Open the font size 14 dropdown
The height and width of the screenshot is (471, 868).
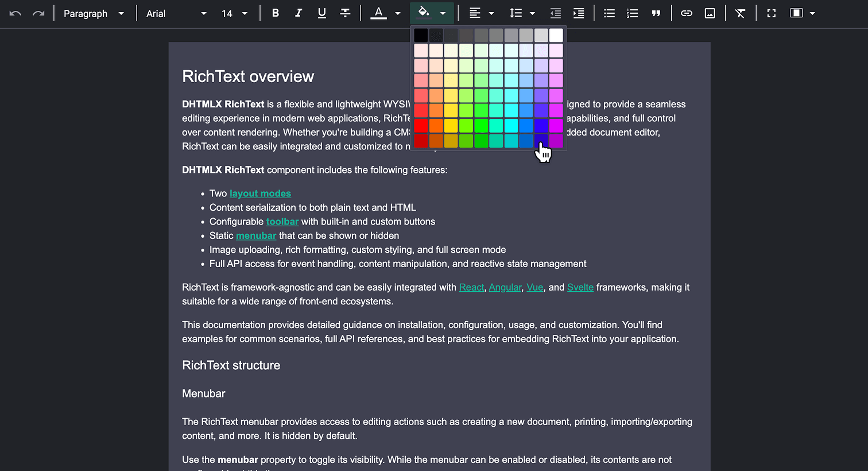234,13
